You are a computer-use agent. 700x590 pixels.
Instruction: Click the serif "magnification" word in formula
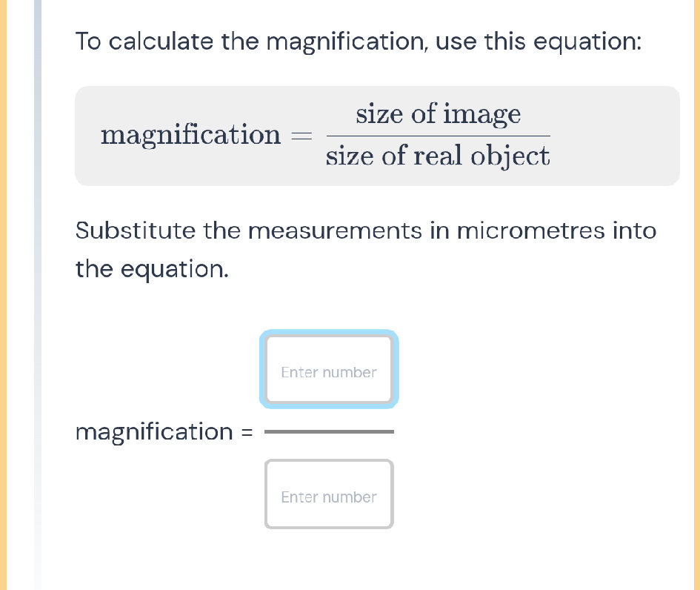click(x=191, y=136)
